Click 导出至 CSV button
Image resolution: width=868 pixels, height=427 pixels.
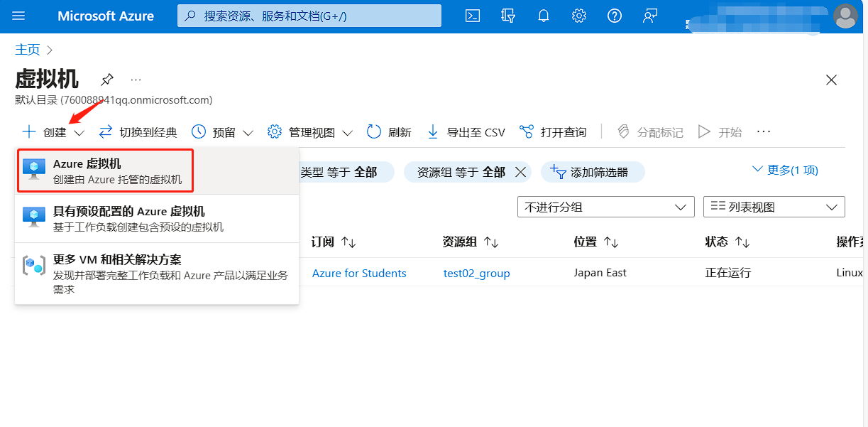[x=466, y=132]
